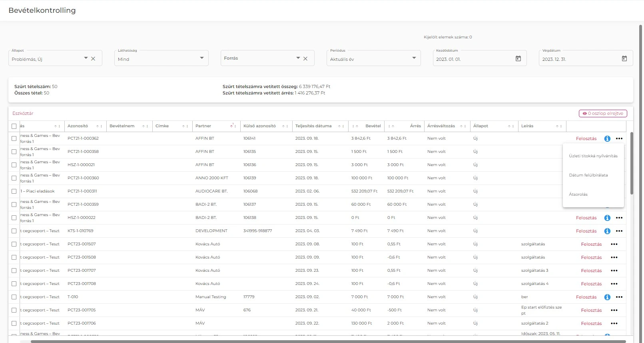Click the info icon in the PCT21-1-000362 row
The width and height of the screenshot is (644, 343).
click(x=607, y=138)
